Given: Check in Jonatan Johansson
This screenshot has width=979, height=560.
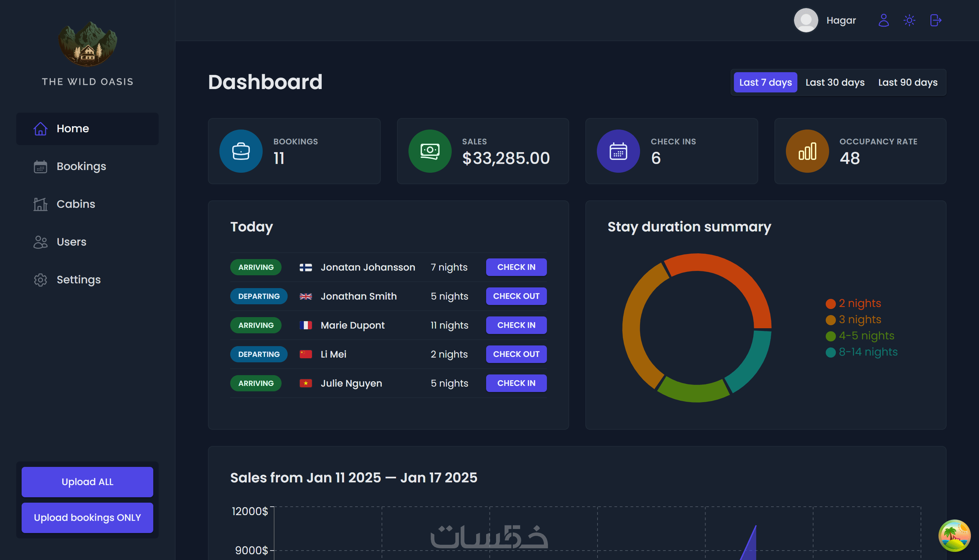Looking at the screenshot, I should pos(516,267).
